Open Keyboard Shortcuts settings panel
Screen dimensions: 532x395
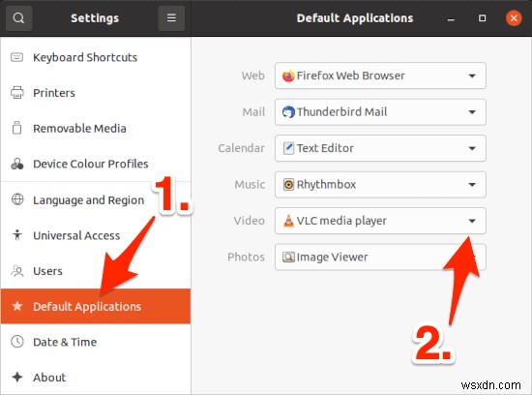(96, 57)
